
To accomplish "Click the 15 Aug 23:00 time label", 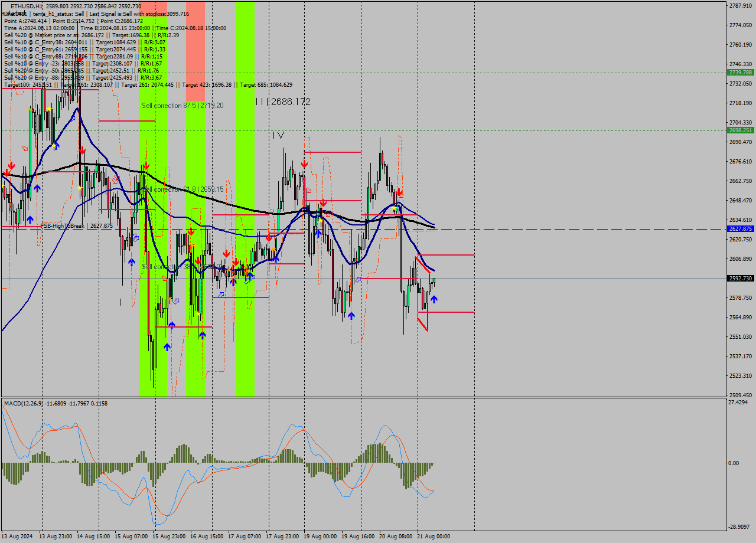I will 169,537.
